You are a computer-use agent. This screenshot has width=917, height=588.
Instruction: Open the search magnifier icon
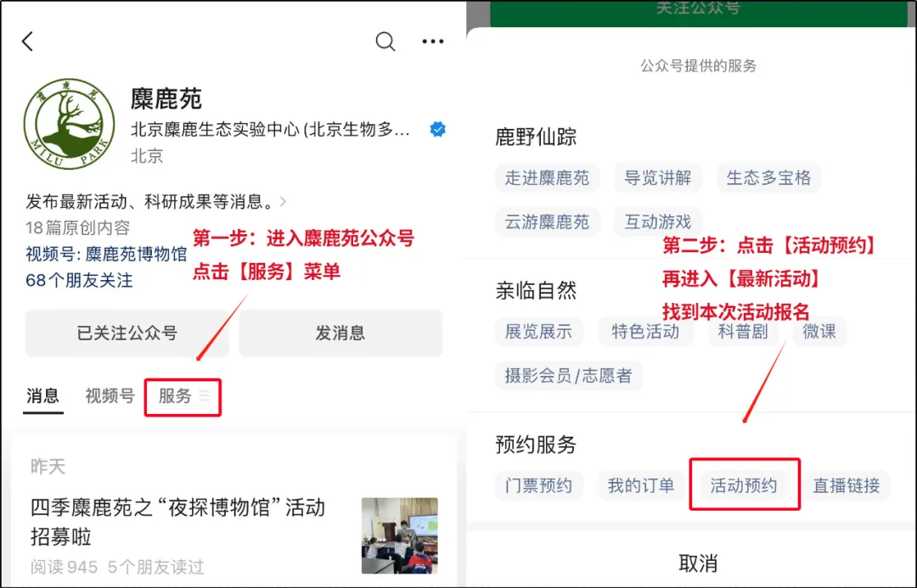[385, 42]
